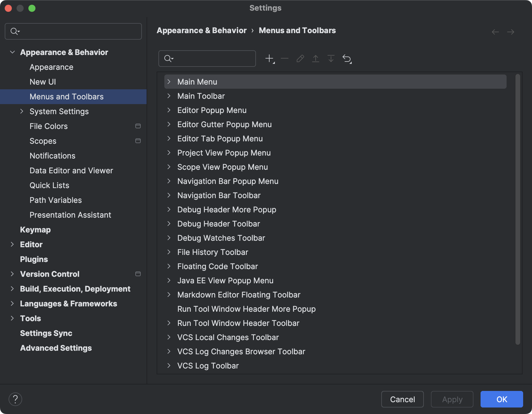Click the Back navigation arrow

click(495, 32)
